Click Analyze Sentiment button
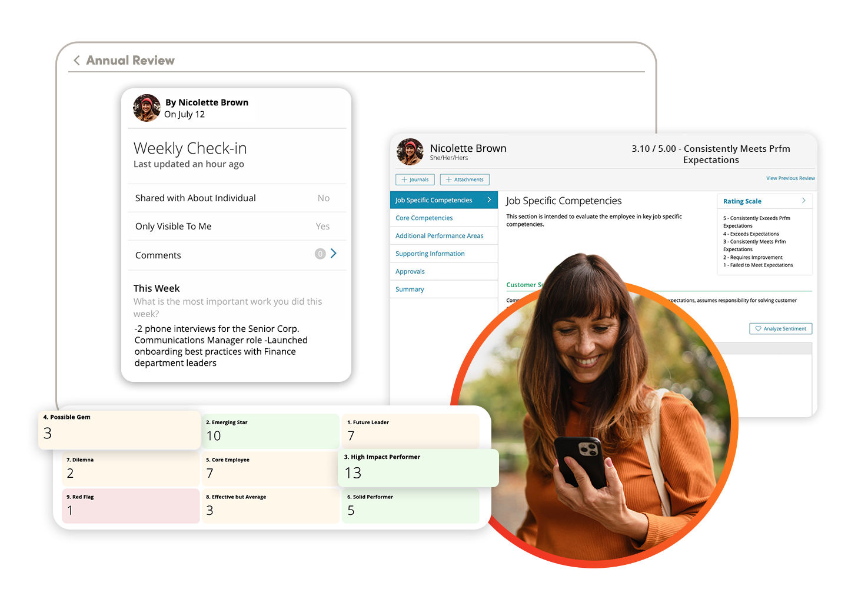The width and height of the screenshot is (868, 599). [781, 328]
